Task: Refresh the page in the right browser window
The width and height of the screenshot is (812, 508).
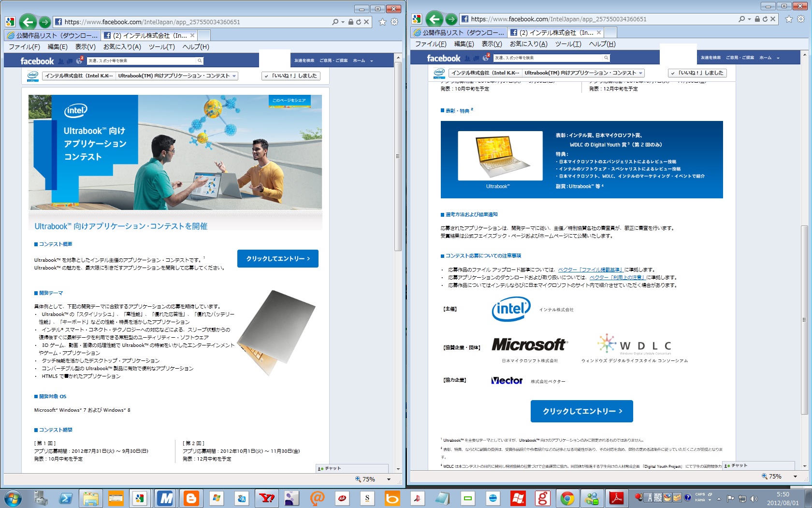Action: [765, 19]
